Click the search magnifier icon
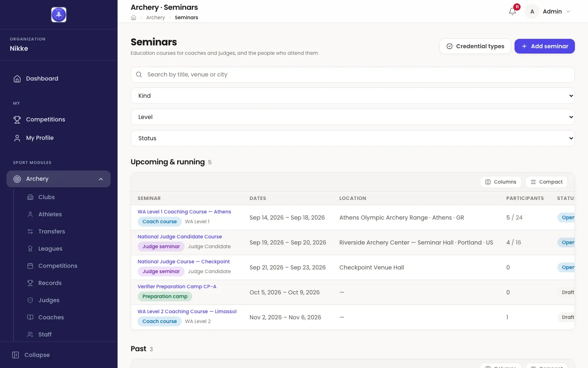The height and width of the screenshot is (368, 588). pos(139,74)
